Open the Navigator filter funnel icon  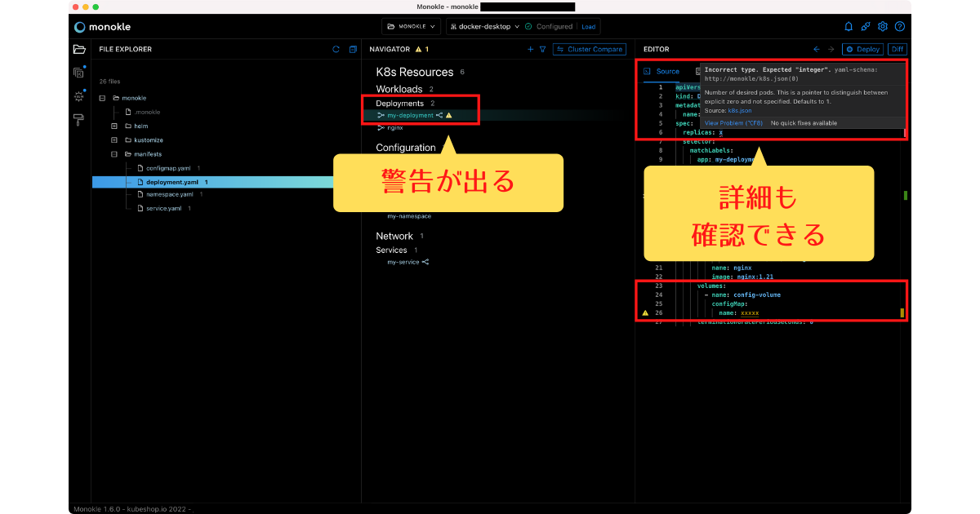coord(542,49)
